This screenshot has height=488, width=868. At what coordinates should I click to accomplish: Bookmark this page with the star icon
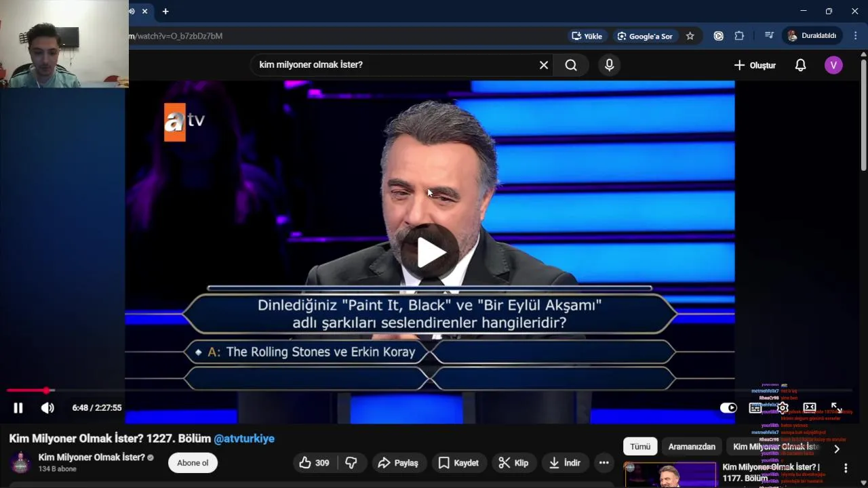click(690, 36)
